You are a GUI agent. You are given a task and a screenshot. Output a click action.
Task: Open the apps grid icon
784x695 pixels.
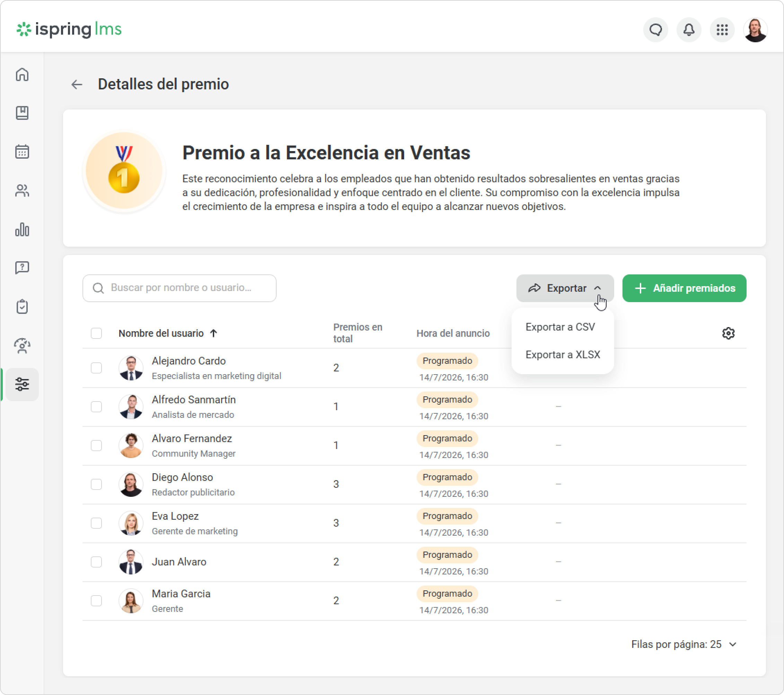[722, 30]
